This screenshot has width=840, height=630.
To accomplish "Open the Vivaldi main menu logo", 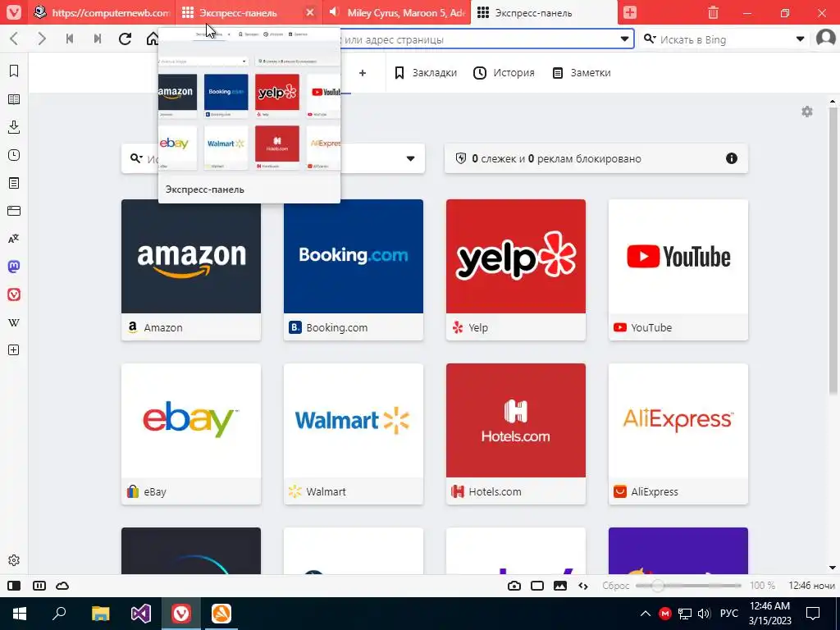I will [14, 12].
